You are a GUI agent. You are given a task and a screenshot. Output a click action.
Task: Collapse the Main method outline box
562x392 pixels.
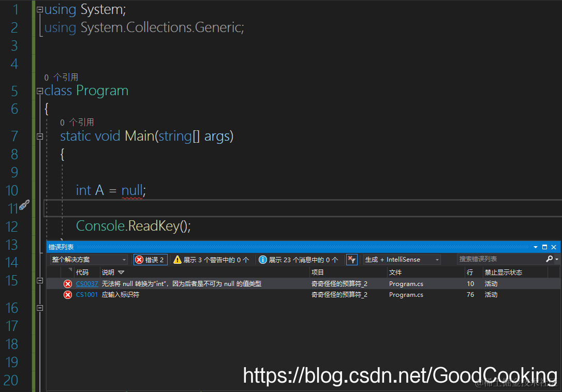coord(40,137)
